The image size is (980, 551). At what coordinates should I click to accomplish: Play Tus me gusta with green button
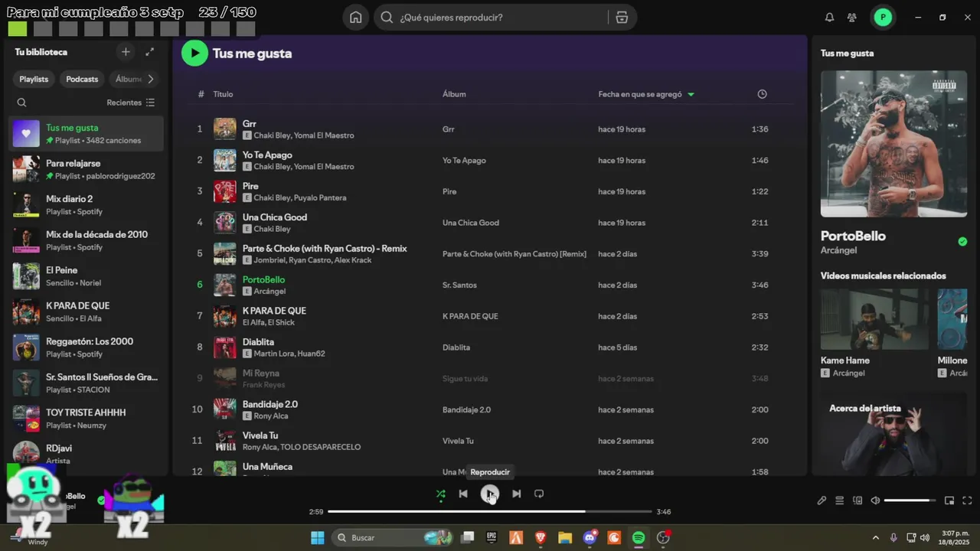[x=194, y=53]
